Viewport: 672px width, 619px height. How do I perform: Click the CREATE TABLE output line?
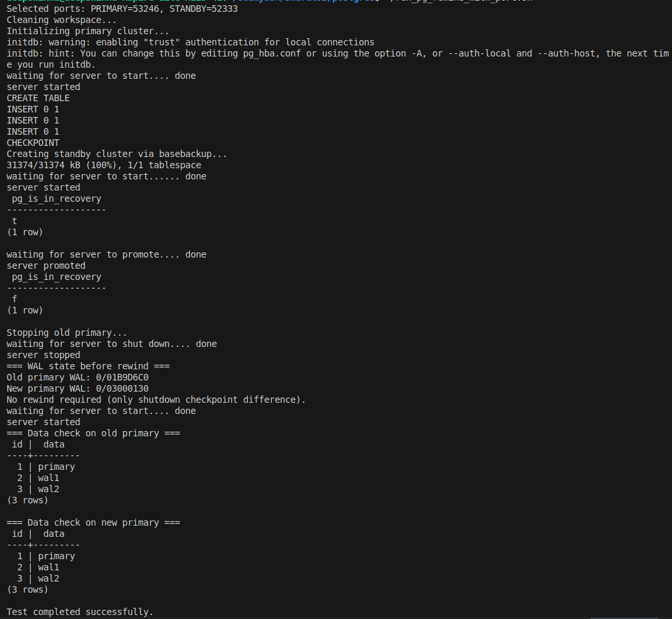point(38,99)
